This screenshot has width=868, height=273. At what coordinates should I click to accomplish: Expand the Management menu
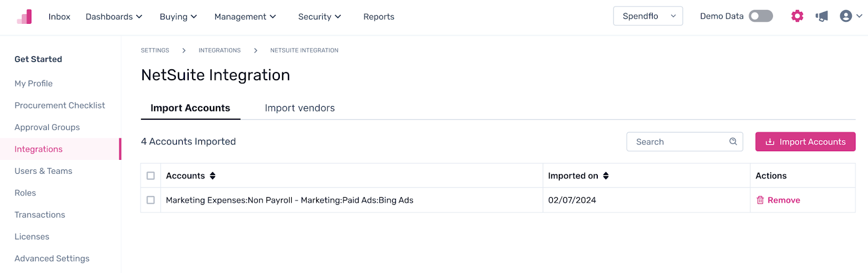[245, 17]
